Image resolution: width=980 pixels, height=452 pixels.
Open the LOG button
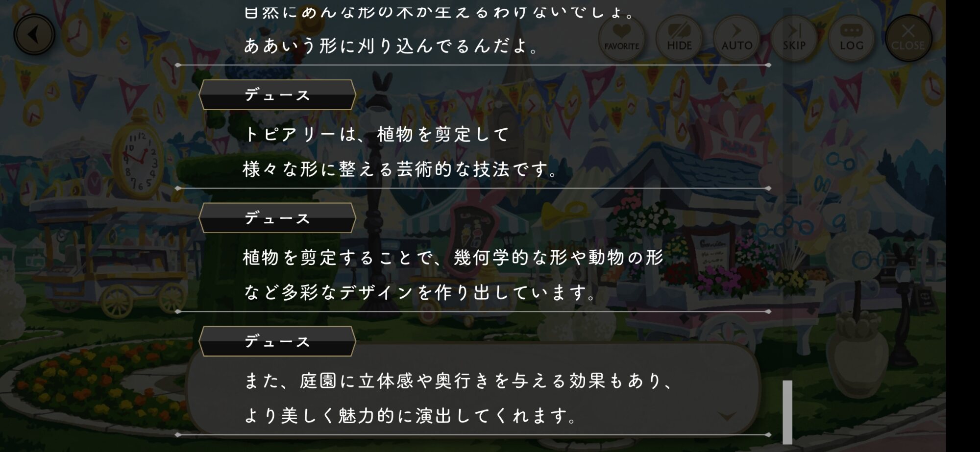pos(851,38)
